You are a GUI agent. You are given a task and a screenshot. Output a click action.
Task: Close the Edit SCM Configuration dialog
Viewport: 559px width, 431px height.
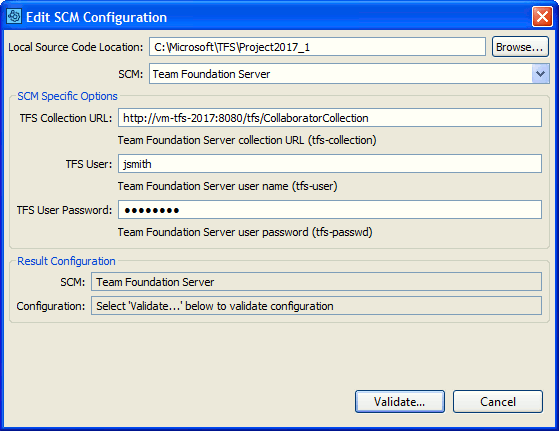coord(542,16)
